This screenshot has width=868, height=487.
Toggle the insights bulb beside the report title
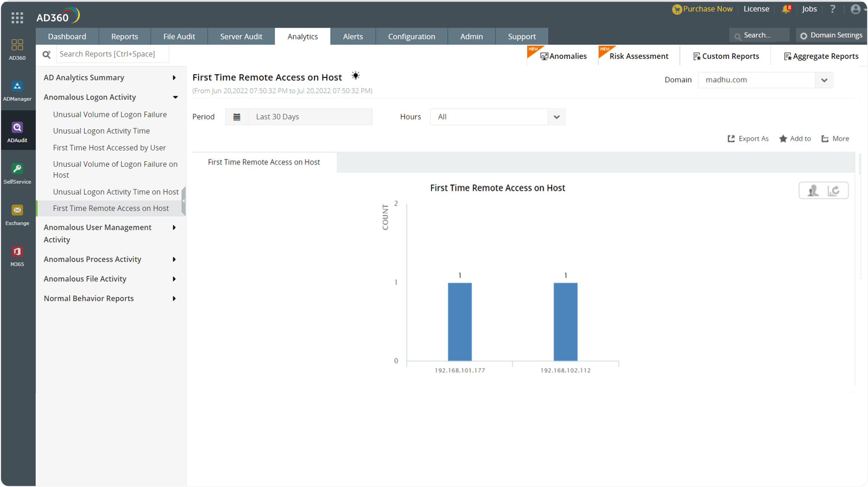(x=355, y=75)
